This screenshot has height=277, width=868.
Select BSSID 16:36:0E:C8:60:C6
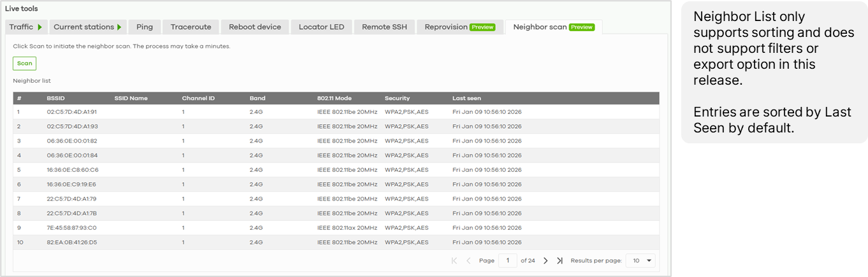(x=73, y=170)
